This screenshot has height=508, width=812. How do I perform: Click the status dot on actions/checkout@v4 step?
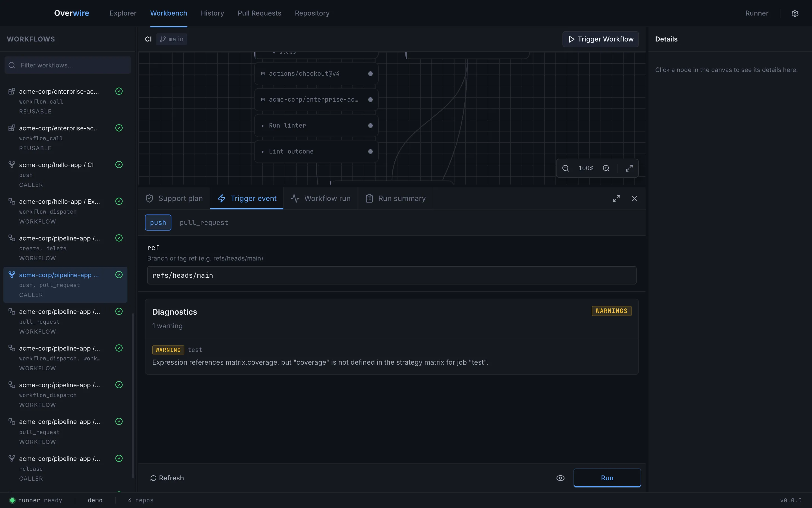coord(370,74)
